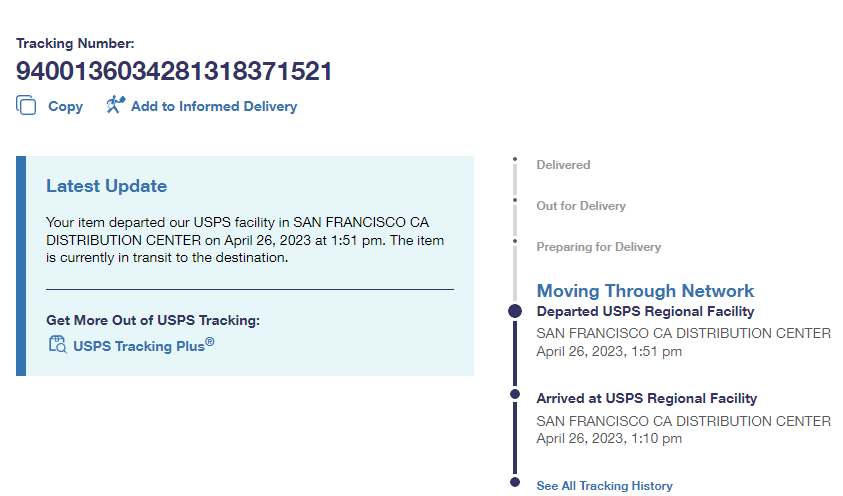Click the dot beside See All Tracking History
This screenshot has height=496, width=843.
pyautogui.click(x=515, y=482)
